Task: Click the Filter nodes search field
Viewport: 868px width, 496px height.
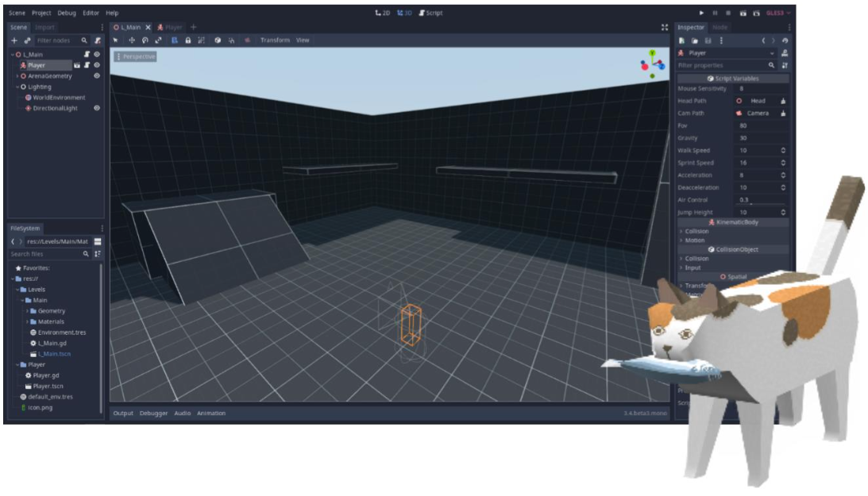Action: point(57,40)
